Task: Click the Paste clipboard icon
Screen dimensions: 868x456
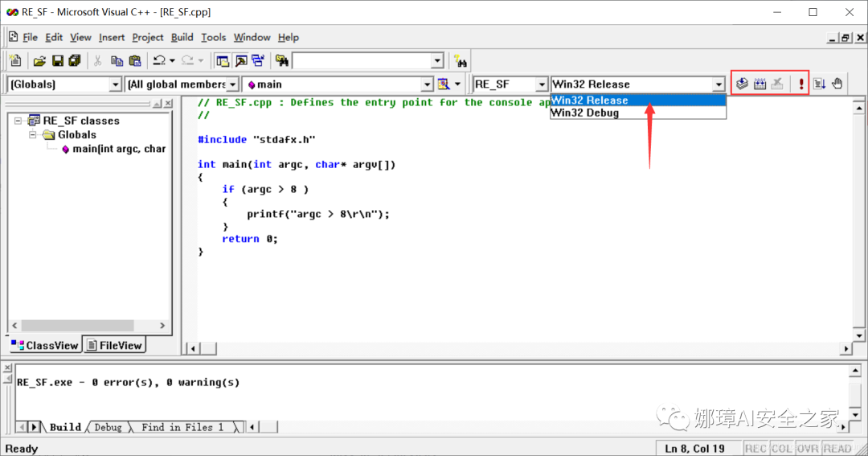Action: click(x=134, y=60)
